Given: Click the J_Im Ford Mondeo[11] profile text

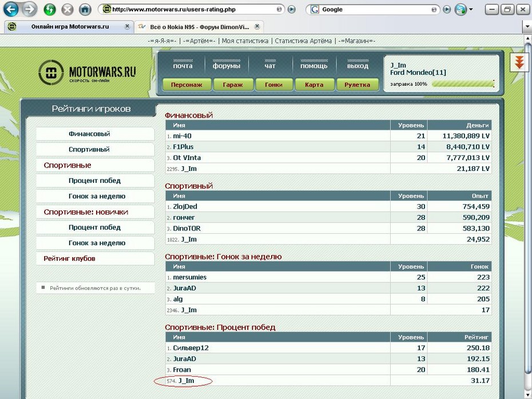Looking at the screenshot, I should tap(418, 69).
